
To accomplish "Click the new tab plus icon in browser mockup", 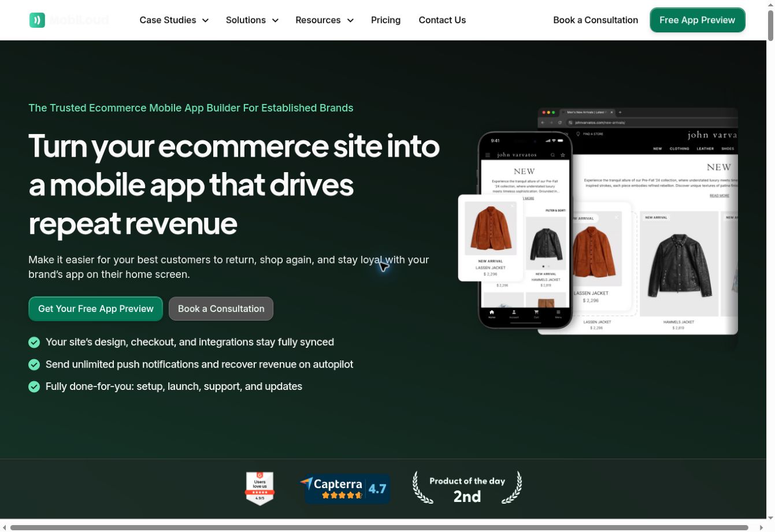I will 620,112.
